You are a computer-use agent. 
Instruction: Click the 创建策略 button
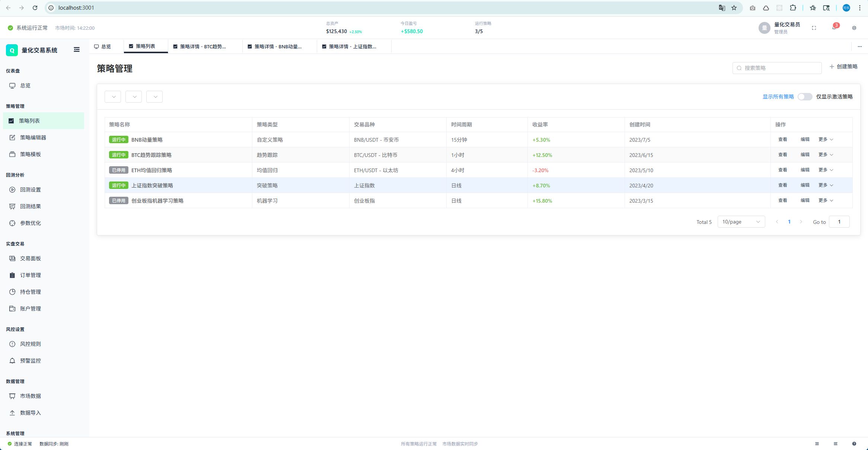tap(843, 67)
